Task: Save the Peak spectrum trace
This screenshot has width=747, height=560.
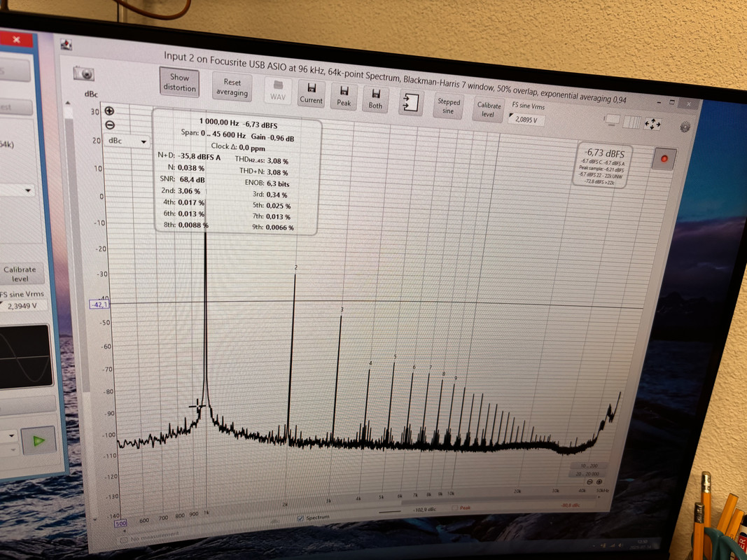Action: pyautogui.click(x=344, y=96)
